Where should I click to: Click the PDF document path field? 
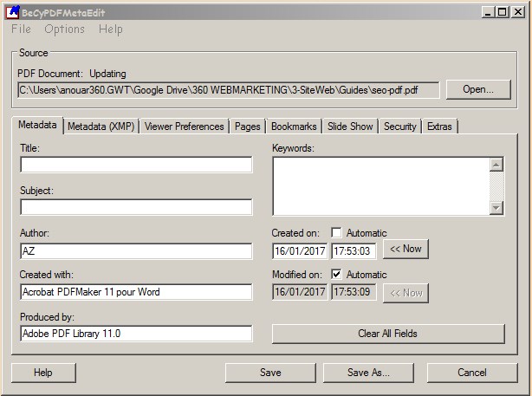(229, 90)
